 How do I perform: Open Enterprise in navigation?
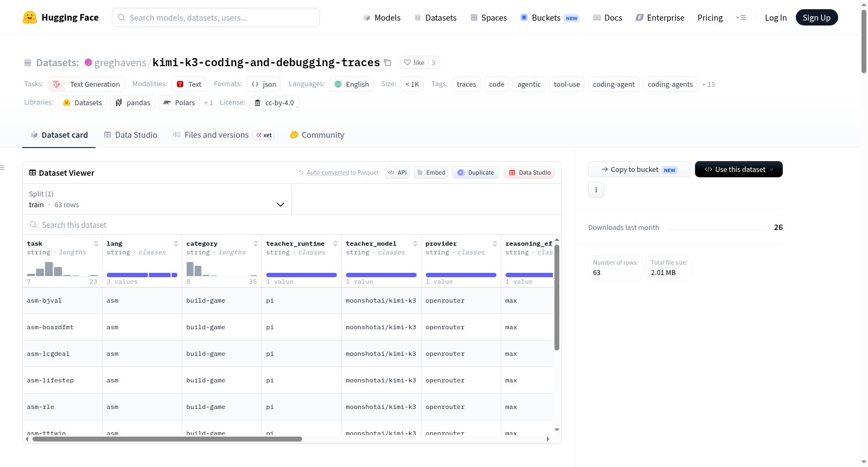(660, 17)
